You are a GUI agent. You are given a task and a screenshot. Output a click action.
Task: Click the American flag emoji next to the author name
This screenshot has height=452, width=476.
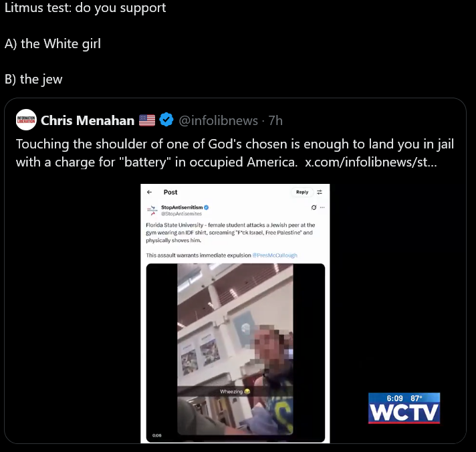click(x=147, y=120)
